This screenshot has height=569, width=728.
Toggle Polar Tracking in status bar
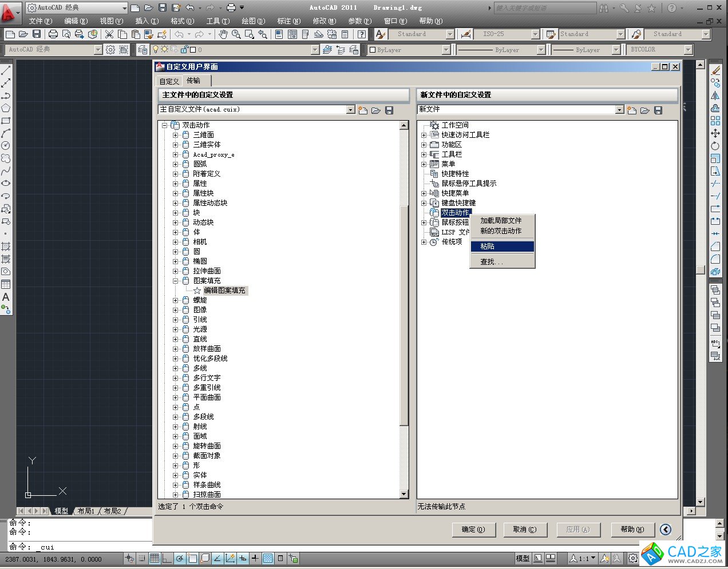[180, 559]
